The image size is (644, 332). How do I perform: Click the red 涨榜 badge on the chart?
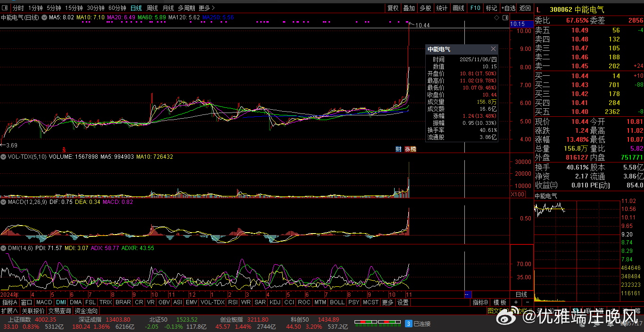pyautogui.click(x=410, y=149)
